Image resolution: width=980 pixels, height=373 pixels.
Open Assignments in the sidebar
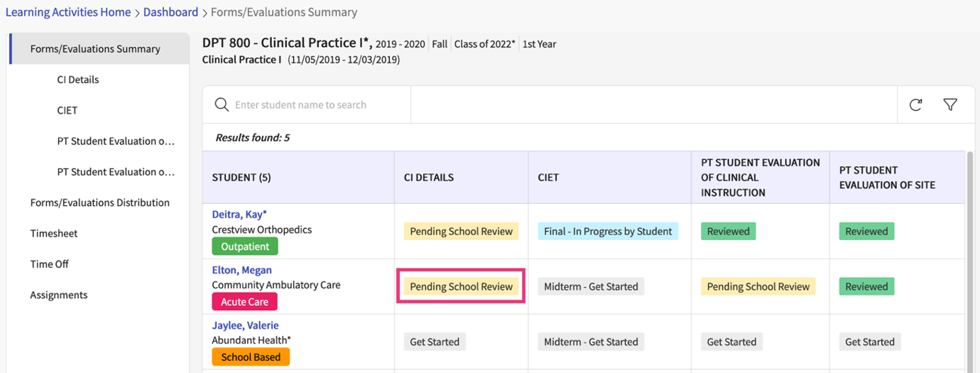59,295
